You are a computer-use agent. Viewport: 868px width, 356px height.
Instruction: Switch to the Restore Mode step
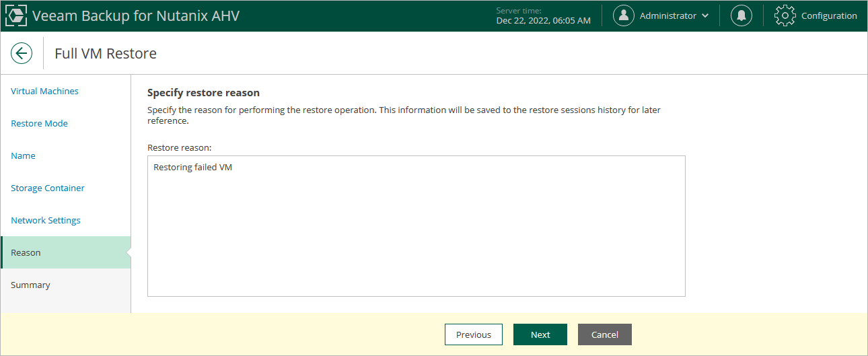click(39, 123)
